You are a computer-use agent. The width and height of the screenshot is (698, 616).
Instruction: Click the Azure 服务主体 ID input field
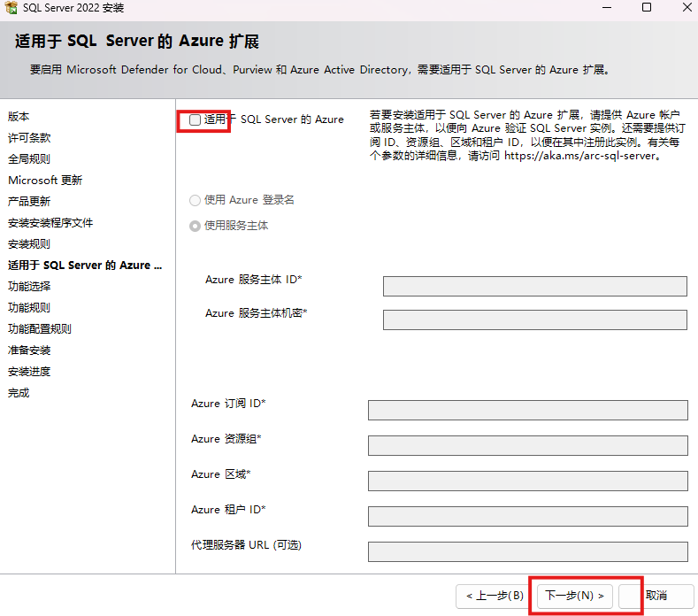click(x=534, y=286)
